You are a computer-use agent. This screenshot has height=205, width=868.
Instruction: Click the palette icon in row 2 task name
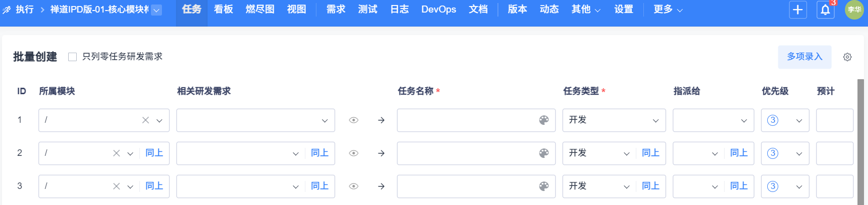point(544,153)
